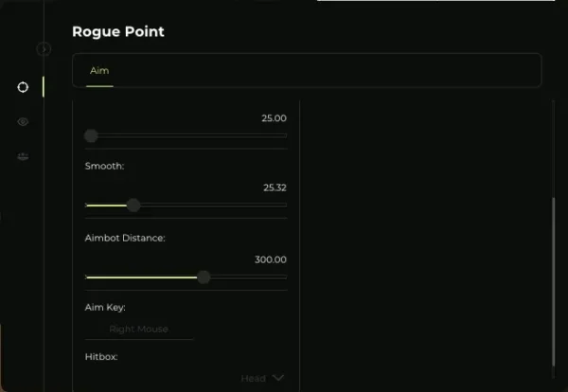The height and width of the screenshot is (392, 568).
Task: Open the third sidebar icon below the eye
Action: [23, 156]
